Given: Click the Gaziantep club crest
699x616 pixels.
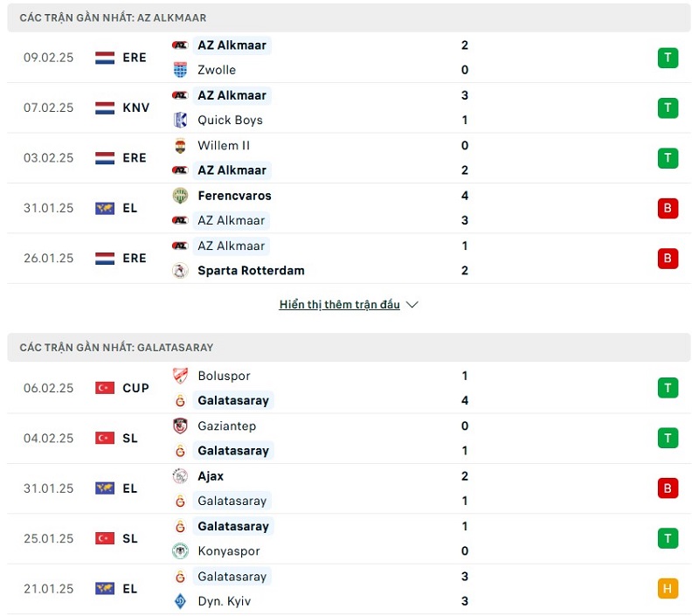Looking at the screenshot, I should [x=180, y=426].
